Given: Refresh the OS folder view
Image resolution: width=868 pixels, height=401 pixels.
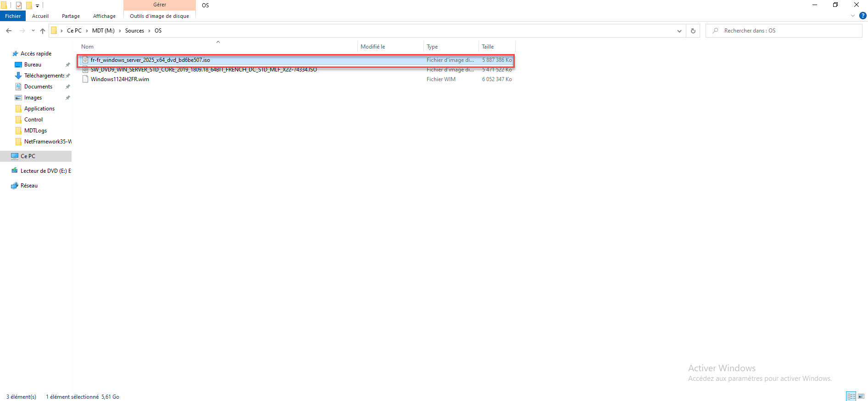Looking at the screenshot, I should click(x=693, y=31).
